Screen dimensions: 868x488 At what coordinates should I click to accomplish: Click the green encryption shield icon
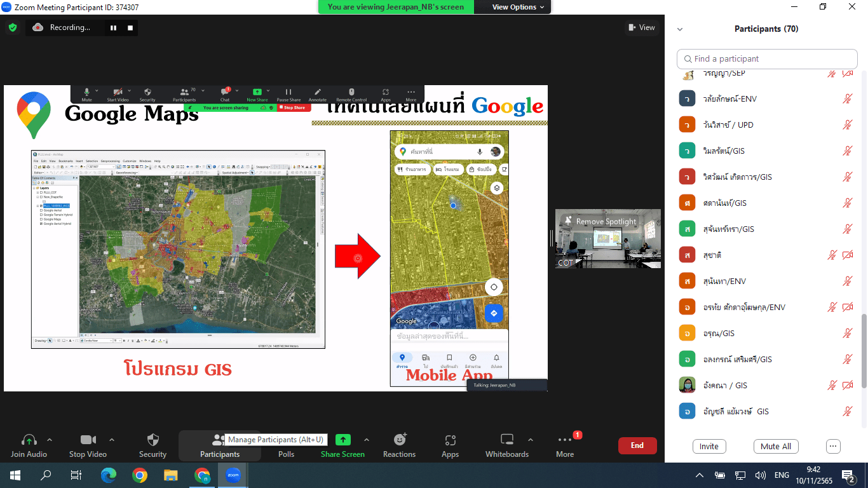point(12,27)
